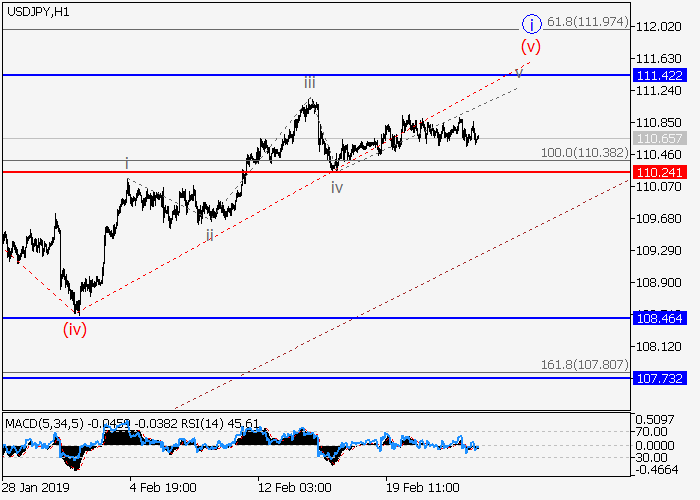Select the 108.464 blue price tag
Image resolution: width=700 pixels, height=500 pixels.
659,318
